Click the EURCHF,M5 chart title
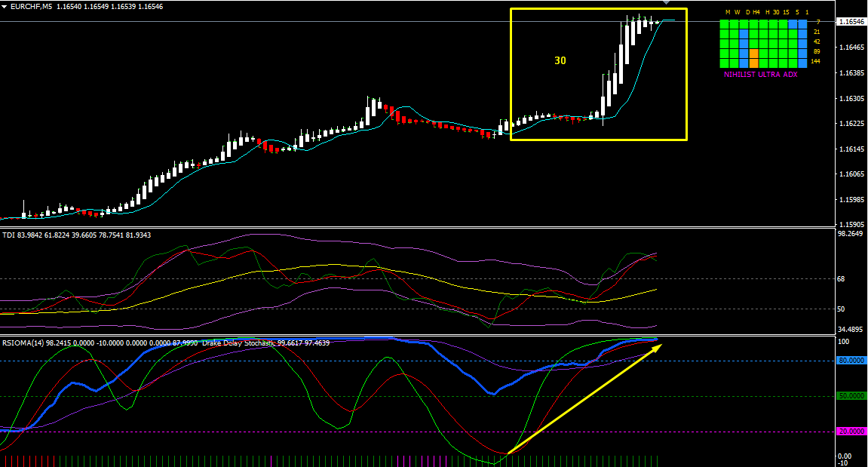 coord(31,7)
